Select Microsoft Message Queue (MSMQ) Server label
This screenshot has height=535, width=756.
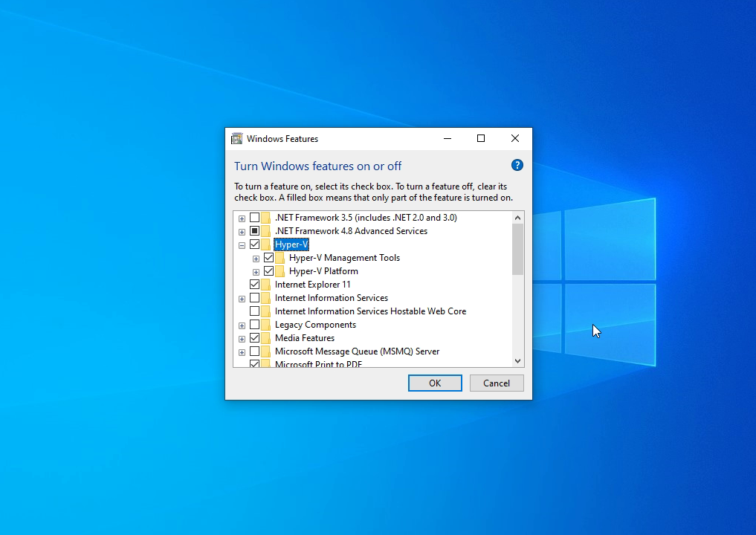pyautogui.click(x=357, y=351)
